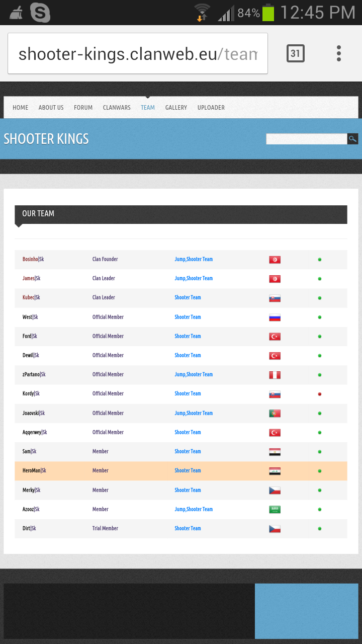Click James's country flag icon

click(275, 279)
